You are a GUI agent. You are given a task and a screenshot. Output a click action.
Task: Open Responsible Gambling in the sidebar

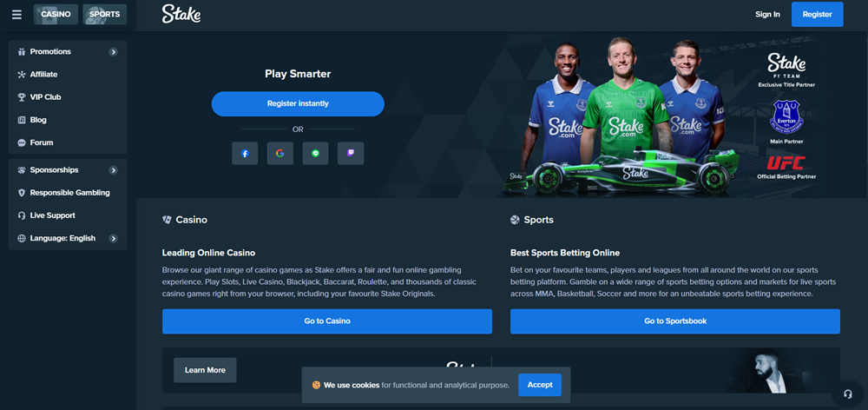click(68, 193)
